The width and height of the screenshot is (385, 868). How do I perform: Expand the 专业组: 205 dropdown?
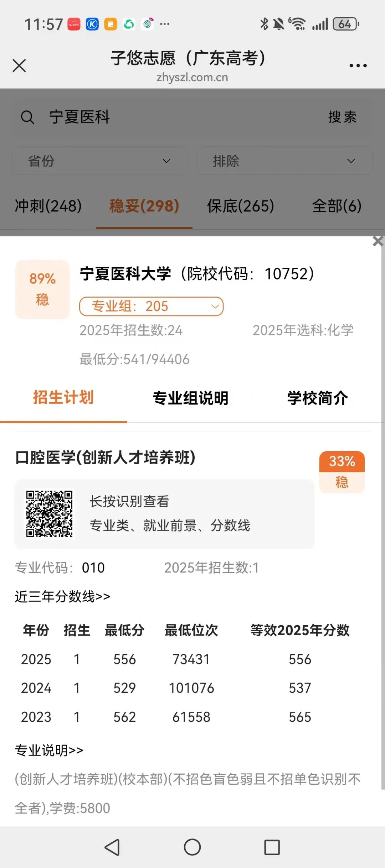pyautogui.click(x=151, y=307)
